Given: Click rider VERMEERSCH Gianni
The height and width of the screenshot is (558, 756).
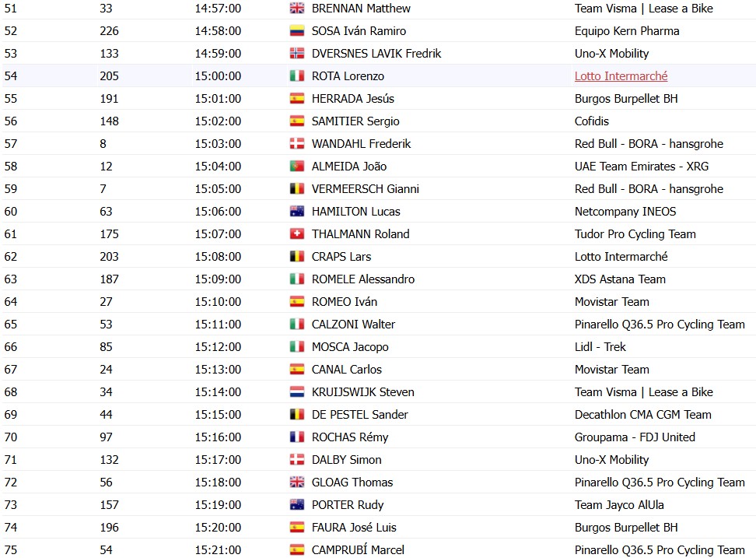Looking at the screenshot, I should pyautogui.click(x=366, y=189).
